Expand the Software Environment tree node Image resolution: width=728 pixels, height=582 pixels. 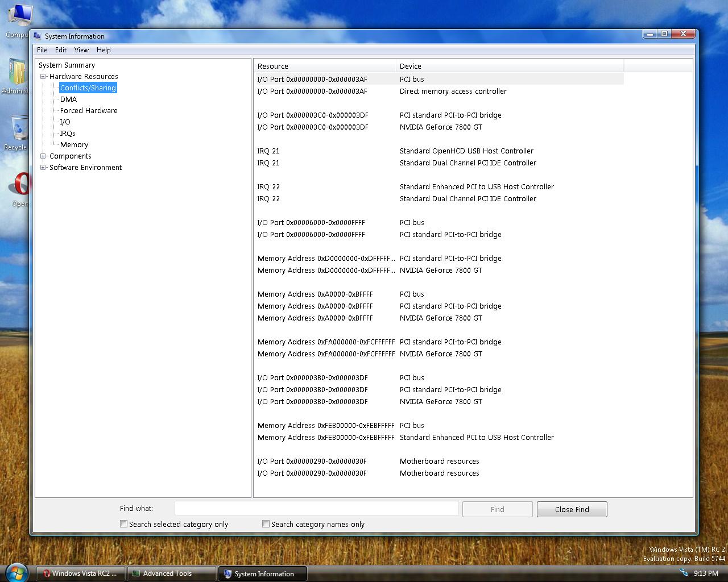point(43,167)
